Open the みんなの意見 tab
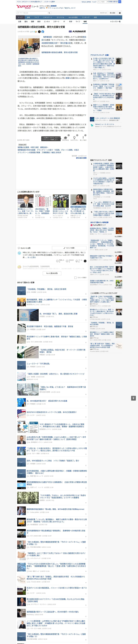The width and height of the screenshot is (138, 644). coord(73,17)
